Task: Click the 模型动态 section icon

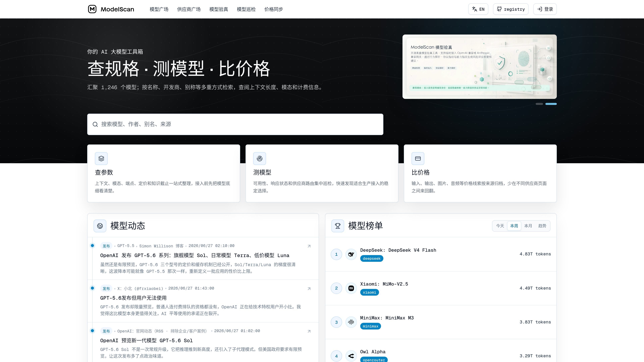Action: (100, 226)
